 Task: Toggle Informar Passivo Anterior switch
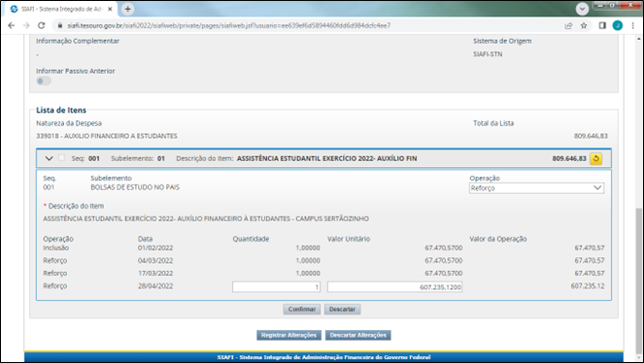point(44,82)
